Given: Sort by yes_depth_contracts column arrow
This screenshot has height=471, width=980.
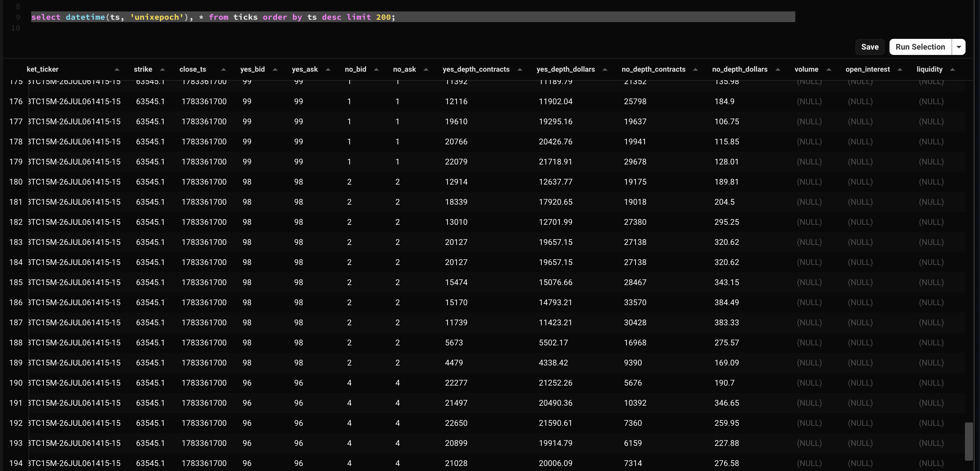Looking at the screenshot, I should click(520, 69).
